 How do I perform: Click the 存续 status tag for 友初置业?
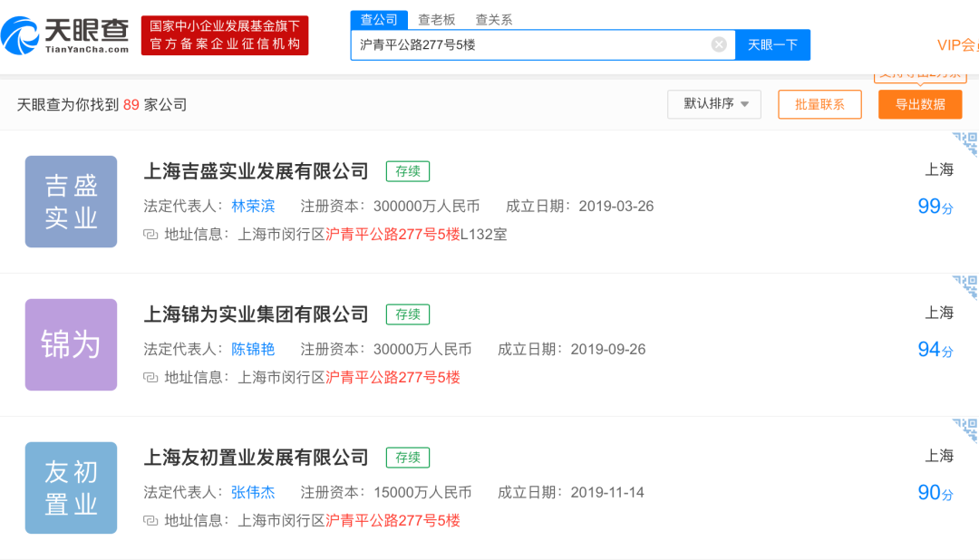coord(408,458)
